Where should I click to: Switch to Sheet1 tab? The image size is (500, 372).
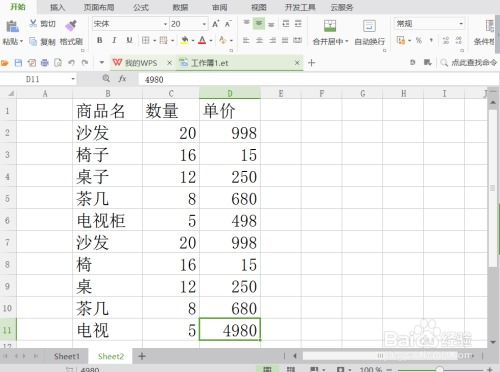(x=67, y=356)
